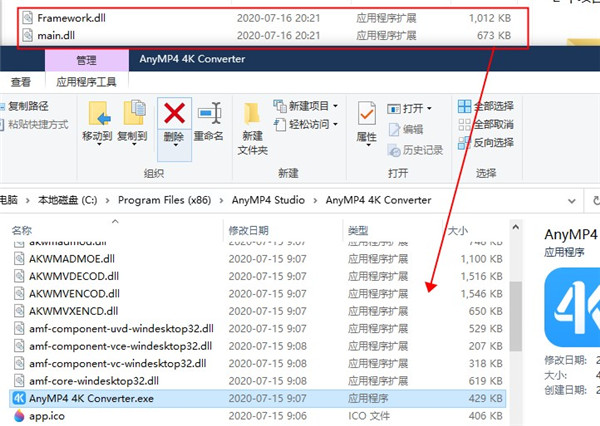This screenshot has width=600, height=426.
Task: Click the Rename (重命名) icon
Action: (210, 114)
